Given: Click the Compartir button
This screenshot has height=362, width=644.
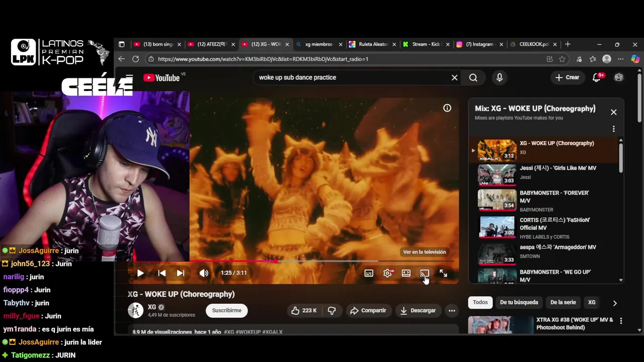Looking at the screenshot, I should point(368,311).
